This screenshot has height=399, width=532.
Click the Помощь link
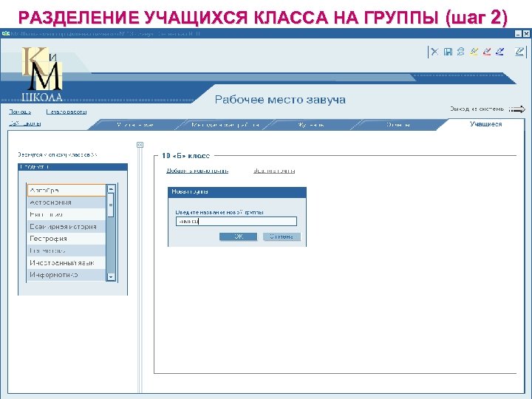[20, 112]
